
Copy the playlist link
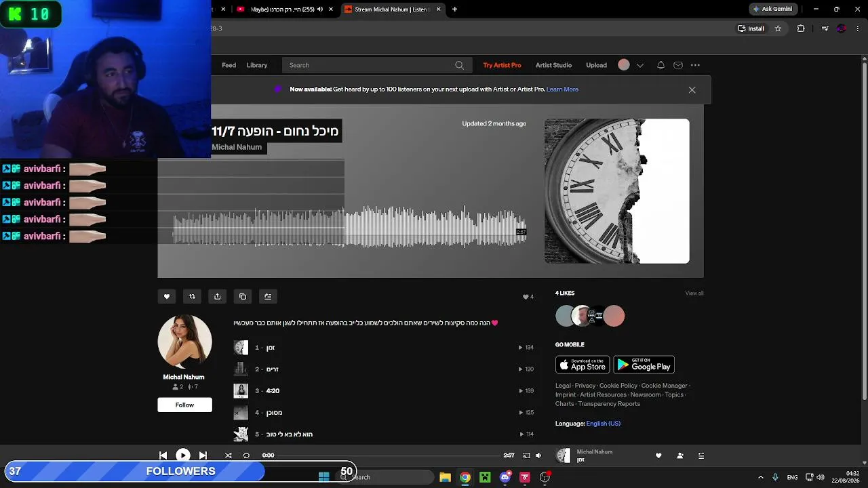(x=243, y=296)
